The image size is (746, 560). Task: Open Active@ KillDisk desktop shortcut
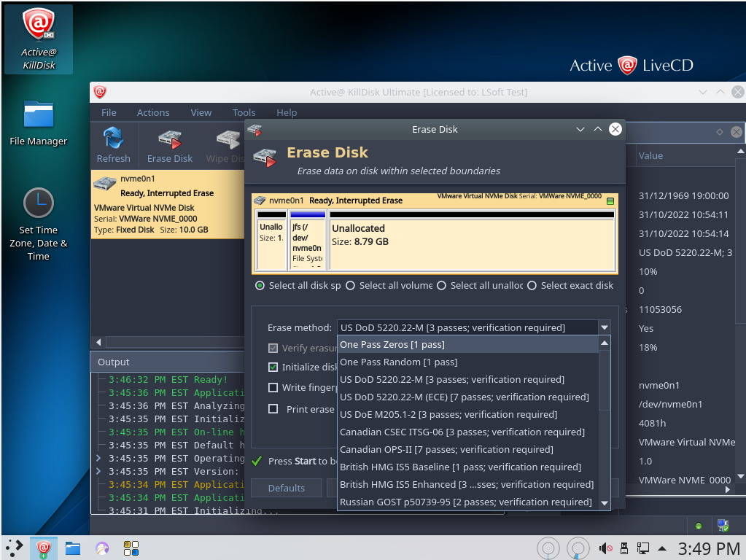coord(39,39)
